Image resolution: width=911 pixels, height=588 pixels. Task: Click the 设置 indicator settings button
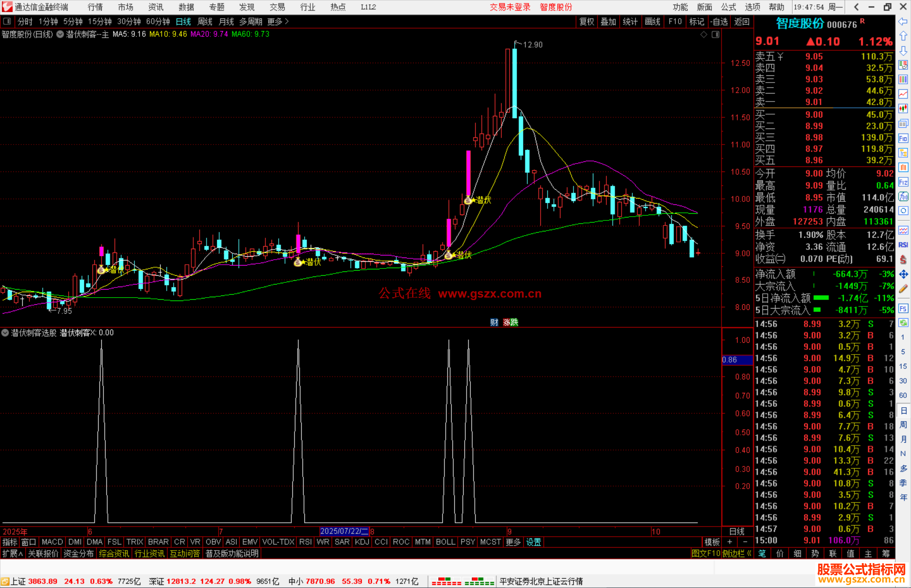[534, 542]
